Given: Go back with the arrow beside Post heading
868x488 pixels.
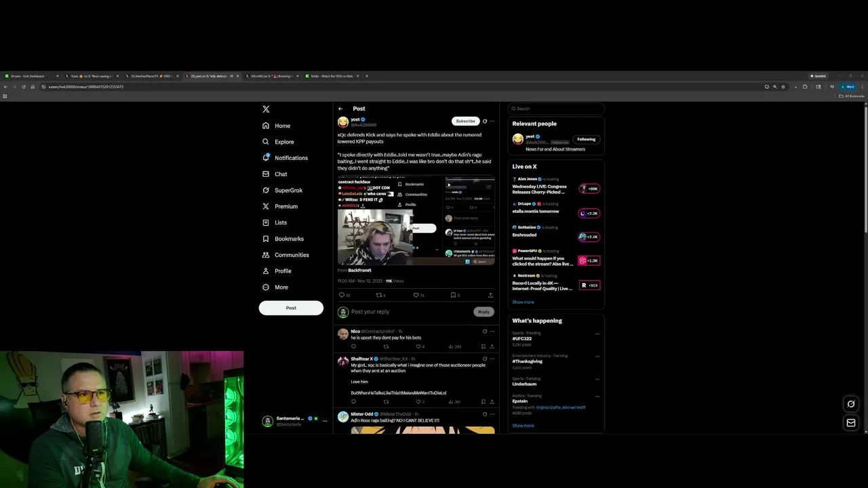Looking at the screenshot, I should coord(340,108).
